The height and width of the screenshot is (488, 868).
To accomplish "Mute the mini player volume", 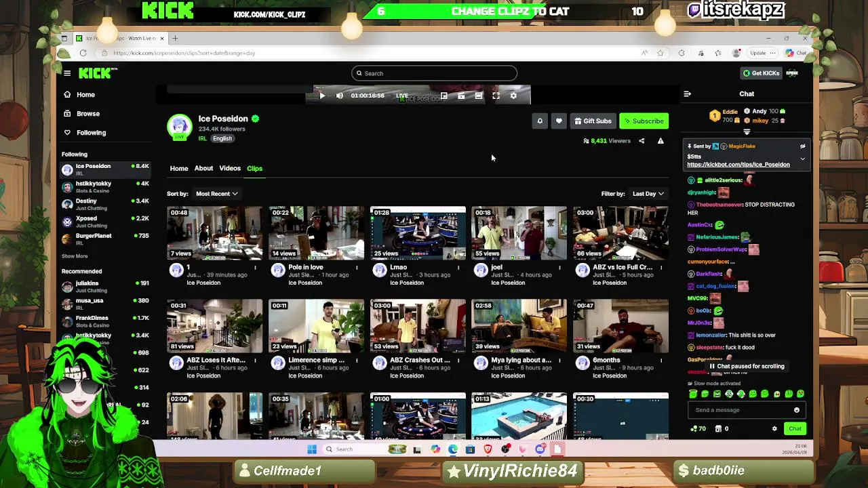I will (x=340, y=96).
